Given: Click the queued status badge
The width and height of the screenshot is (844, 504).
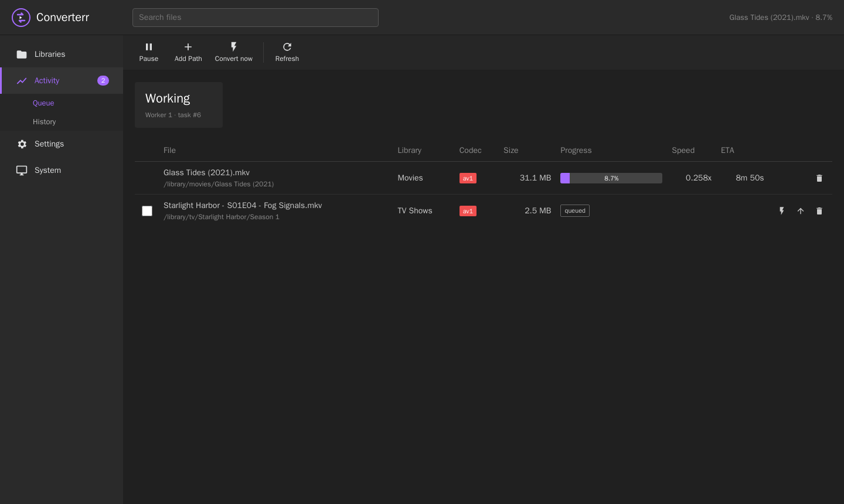Looking at the screenshot, I should pos(575,211).
